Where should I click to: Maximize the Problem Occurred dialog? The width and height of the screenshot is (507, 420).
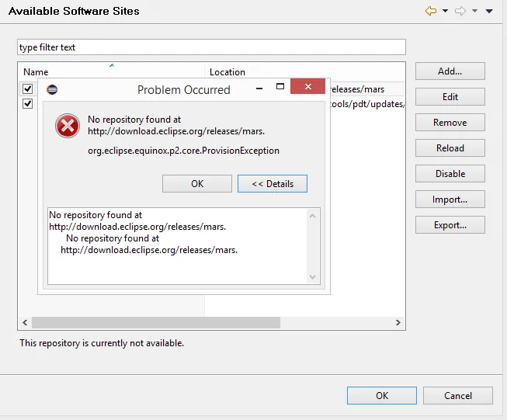(280, 86)
